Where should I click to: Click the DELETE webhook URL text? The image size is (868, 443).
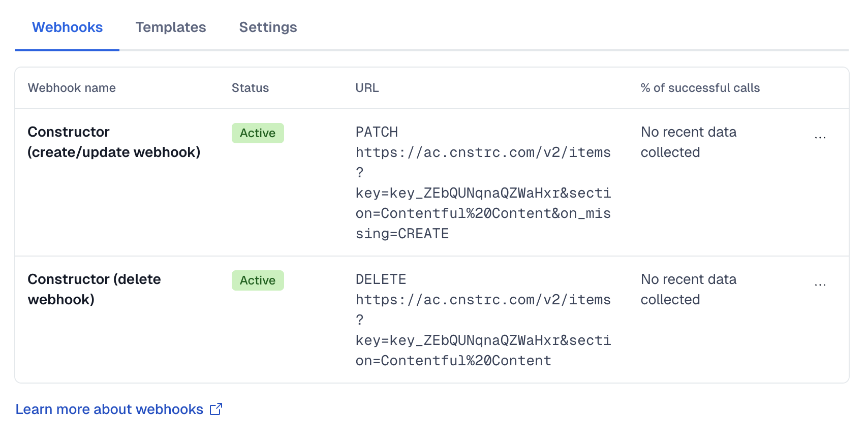pos(483,330)
